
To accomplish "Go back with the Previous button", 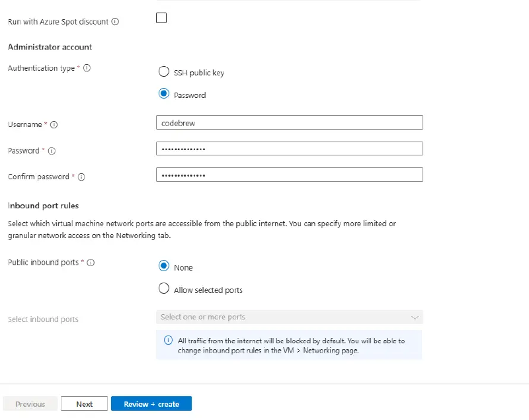I will pos(30,404).
